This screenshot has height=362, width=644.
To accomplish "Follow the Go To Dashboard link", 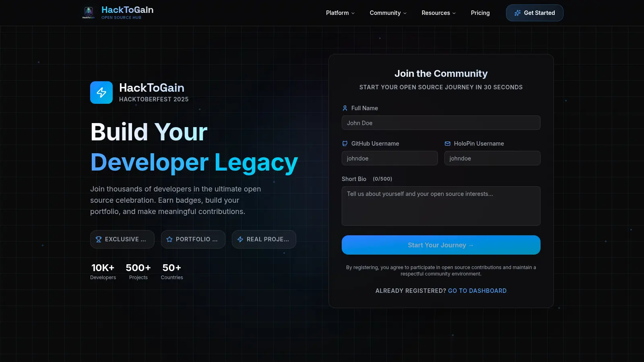I will coord(477,291).
